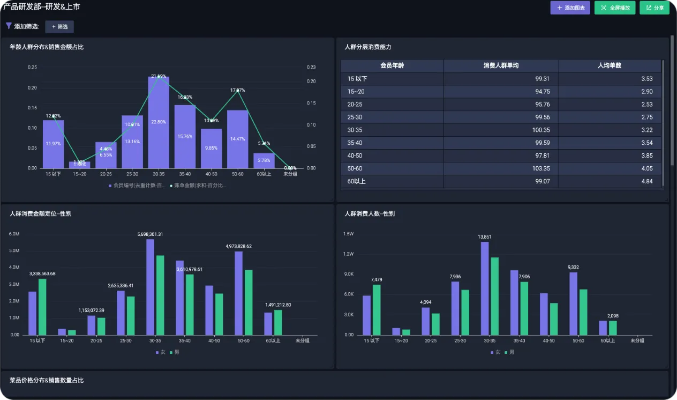Screen dimensions: 677x400
Task: Click the 全屏播放 fullscreen button
Action: point(614,8)
